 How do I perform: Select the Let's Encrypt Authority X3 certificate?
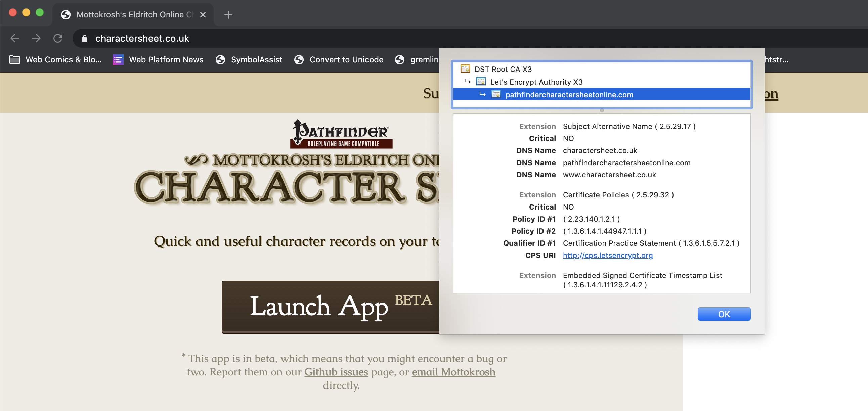click(x=536, y=82)
